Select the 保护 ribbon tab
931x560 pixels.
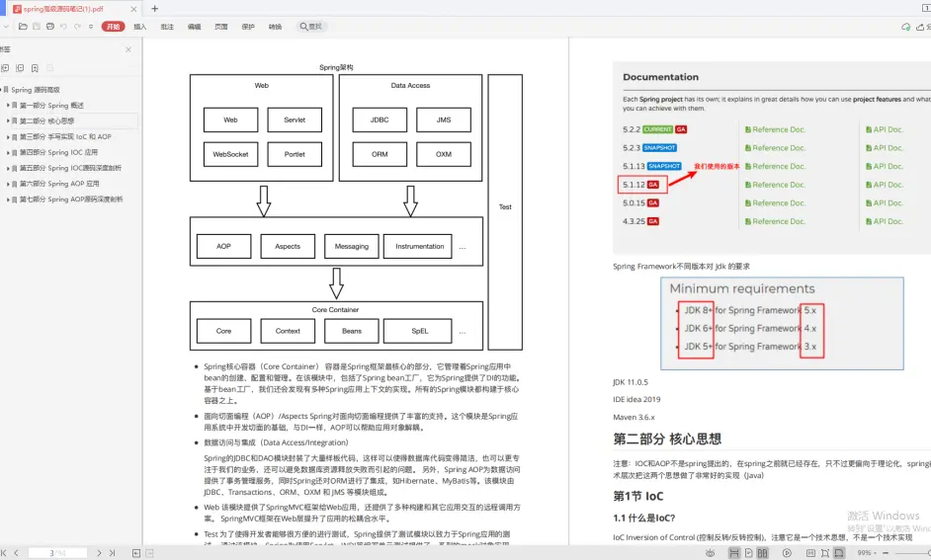(x=248, y=27)
